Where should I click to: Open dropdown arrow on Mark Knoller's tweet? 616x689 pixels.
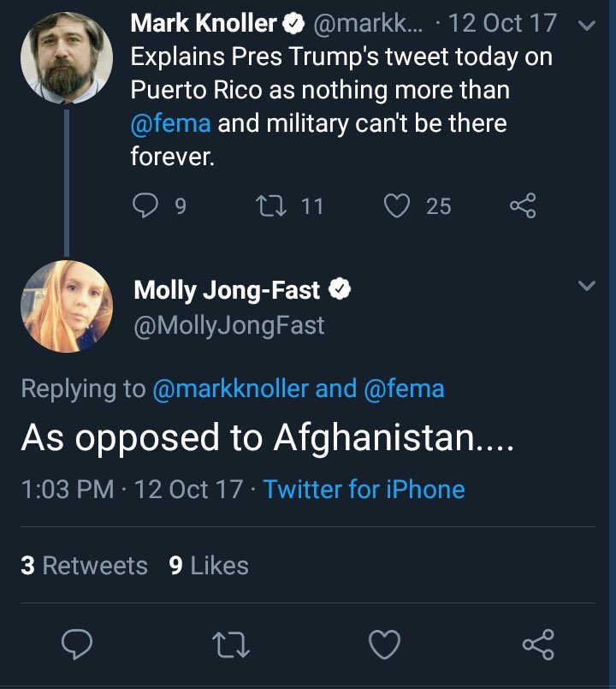tap(587, 25)
